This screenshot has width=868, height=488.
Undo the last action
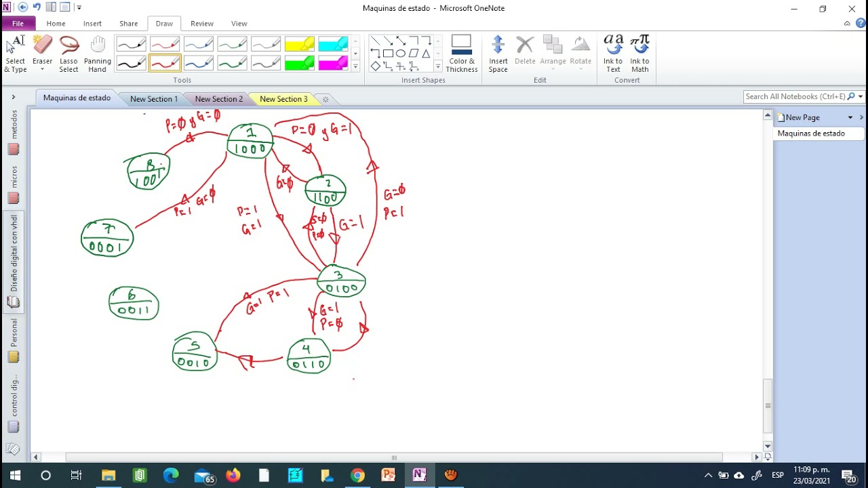pos(37,7)
